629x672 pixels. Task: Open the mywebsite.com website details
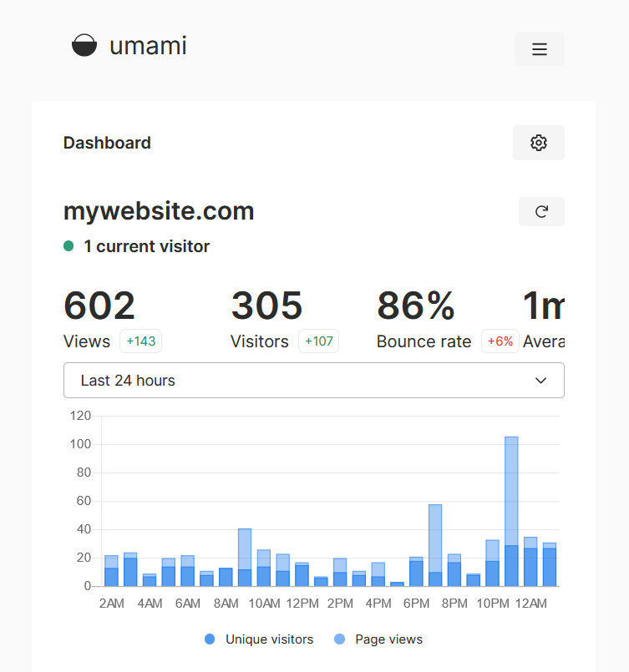tap(159, 211)
